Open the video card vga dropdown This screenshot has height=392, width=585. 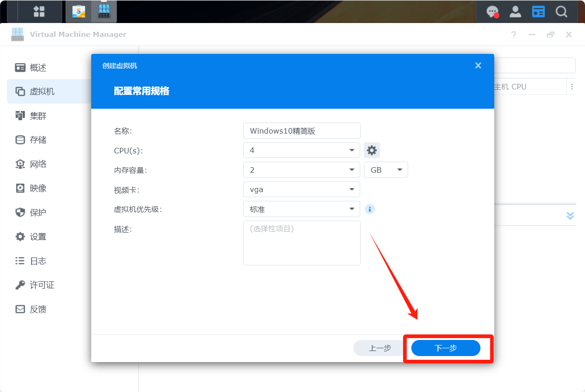pos(301,189)
